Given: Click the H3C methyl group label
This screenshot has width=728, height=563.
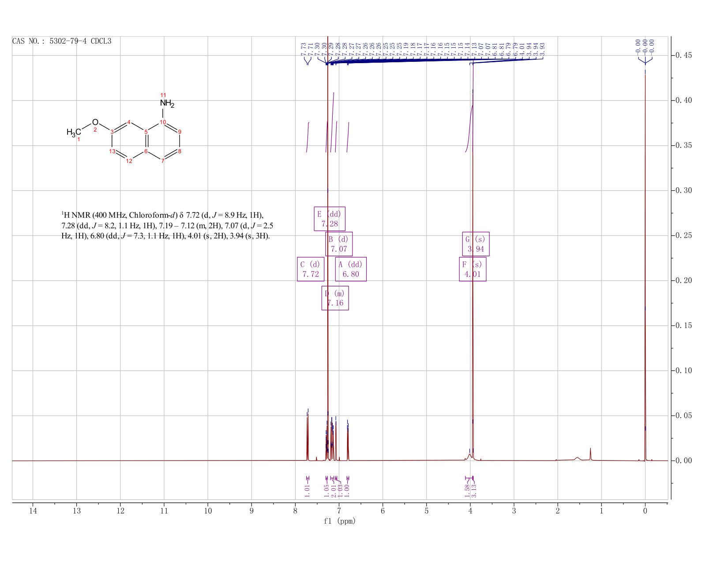Looking at the screenshot, I should point(74,132).
